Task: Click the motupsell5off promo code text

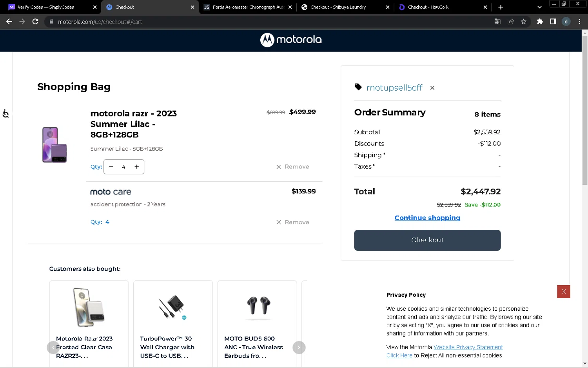Action: pos(394,88)
